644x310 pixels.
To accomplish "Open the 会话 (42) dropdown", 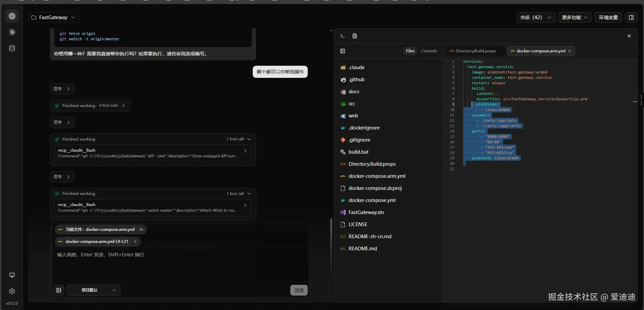I will coord(536,17).
